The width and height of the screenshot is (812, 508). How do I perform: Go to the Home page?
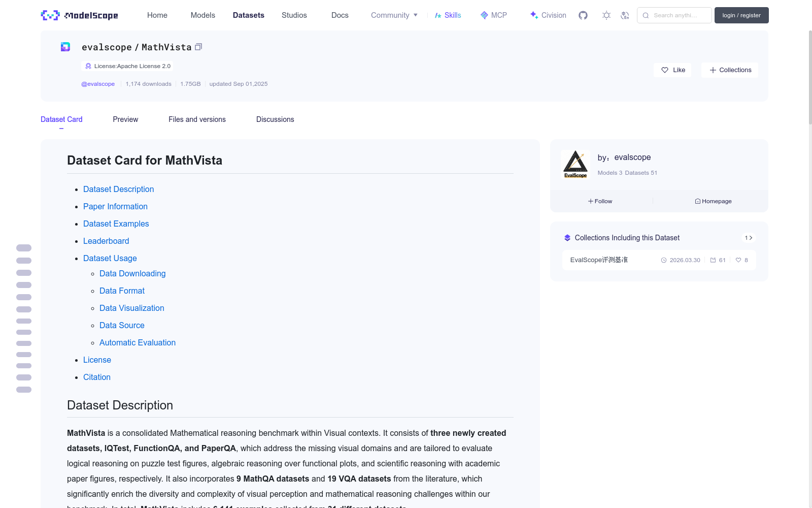pos(157,15)
